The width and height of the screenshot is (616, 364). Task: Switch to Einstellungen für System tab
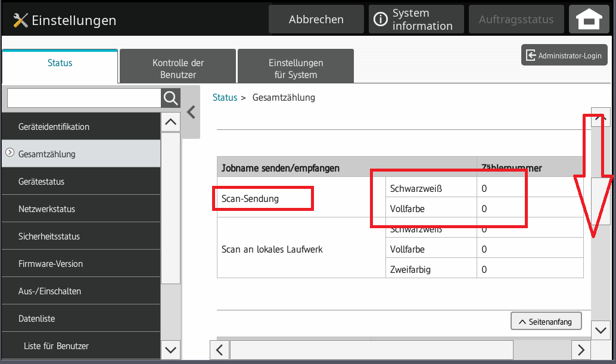click(295, 69)
